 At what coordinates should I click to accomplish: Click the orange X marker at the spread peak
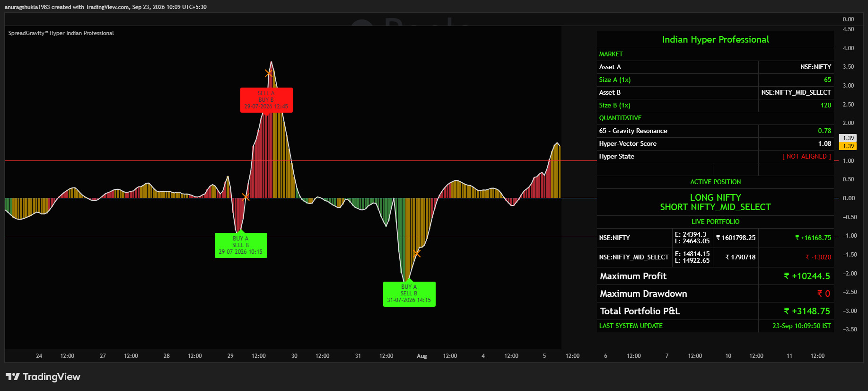coord(269,73)
